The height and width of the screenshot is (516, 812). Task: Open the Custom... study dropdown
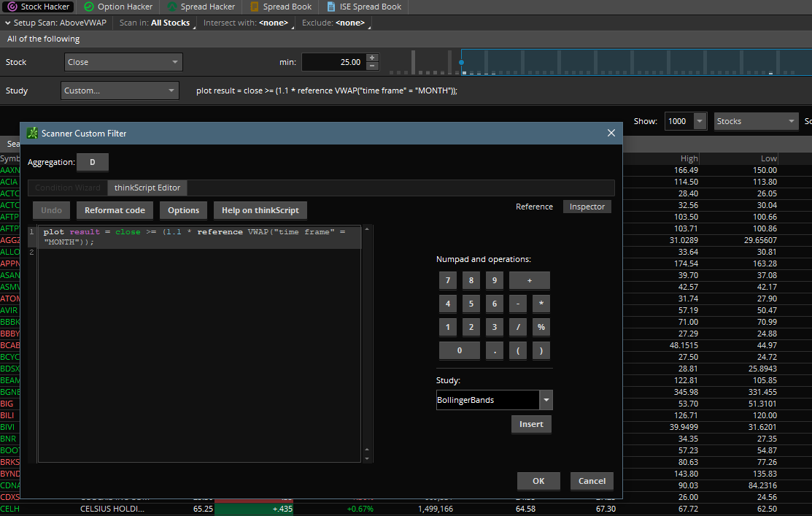pyautogui.click(x=120, y=91)
